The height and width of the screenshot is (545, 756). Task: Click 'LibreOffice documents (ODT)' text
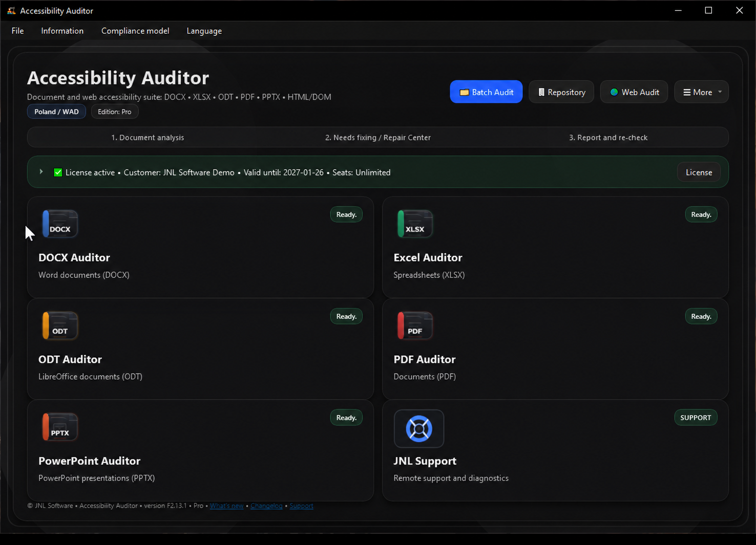click(90, 377)
